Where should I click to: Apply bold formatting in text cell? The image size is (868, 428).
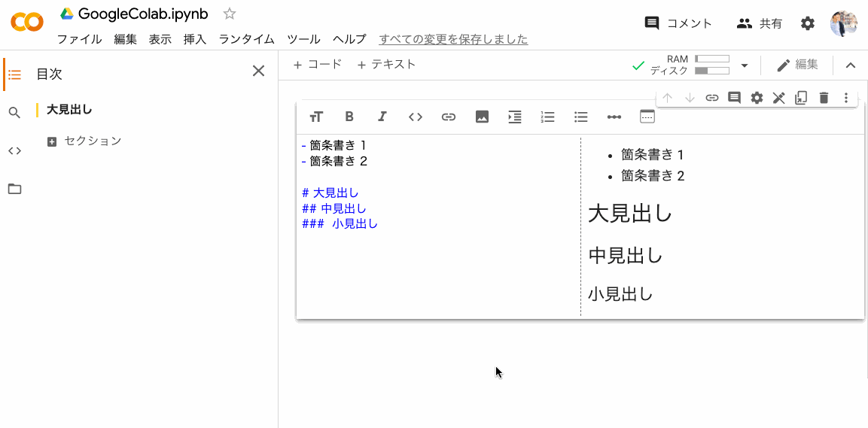[349, 116]
